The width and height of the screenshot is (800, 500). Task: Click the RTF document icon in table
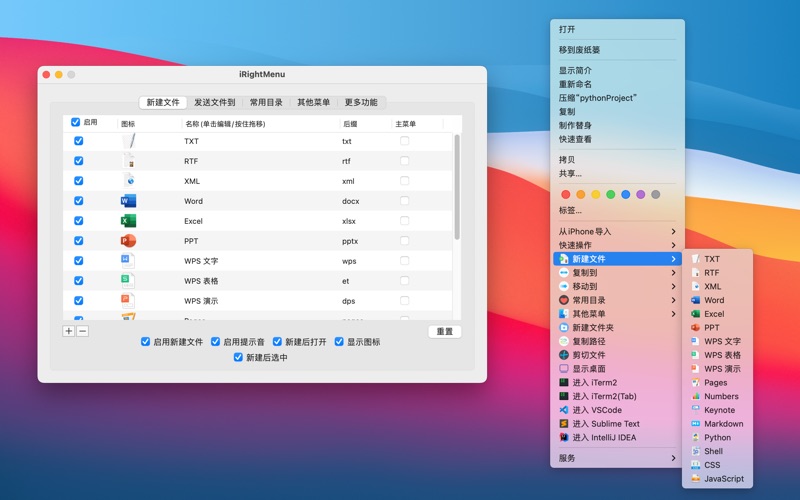point(129,161)
